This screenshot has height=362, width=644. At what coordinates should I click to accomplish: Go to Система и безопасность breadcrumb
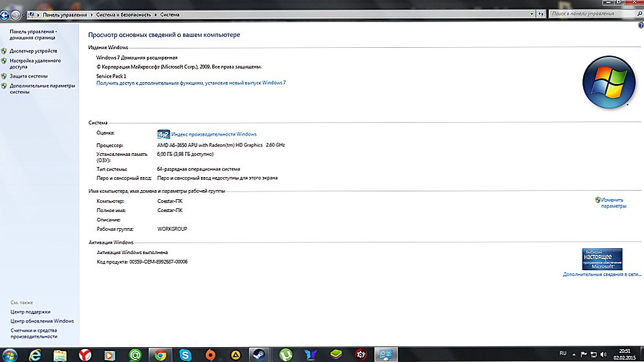point(124,15)
